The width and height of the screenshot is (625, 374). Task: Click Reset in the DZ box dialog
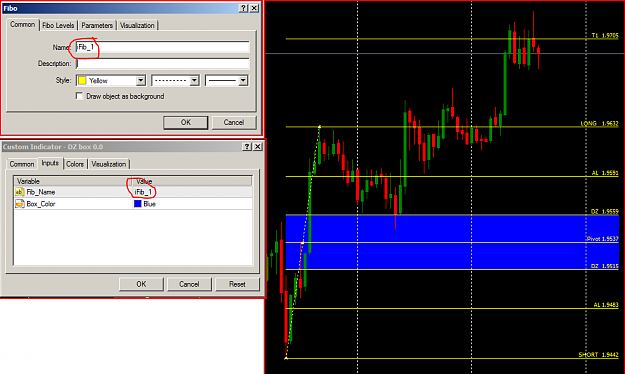pyautogui.click(x=237, y=284)
